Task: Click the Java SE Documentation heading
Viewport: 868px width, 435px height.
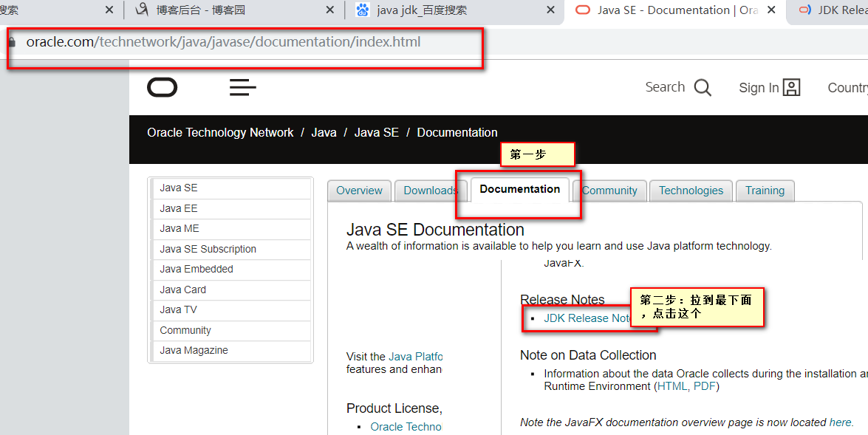Action: pos(435,230)
